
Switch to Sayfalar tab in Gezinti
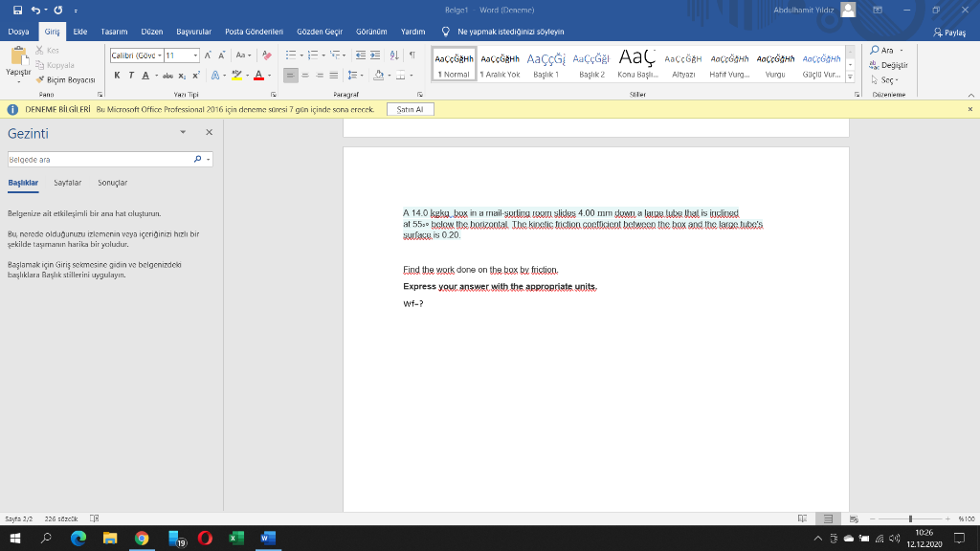(x=68, y=183)
